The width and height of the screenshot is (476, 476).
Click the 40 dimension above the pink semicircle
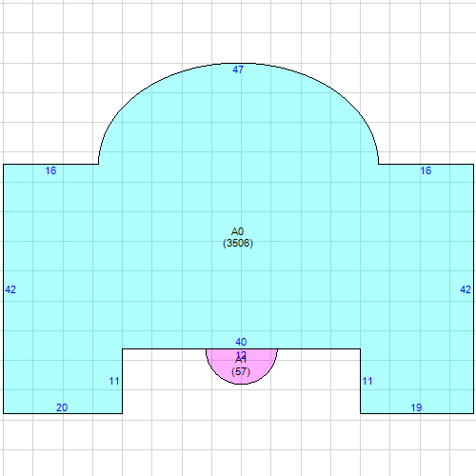click(241, 342)
